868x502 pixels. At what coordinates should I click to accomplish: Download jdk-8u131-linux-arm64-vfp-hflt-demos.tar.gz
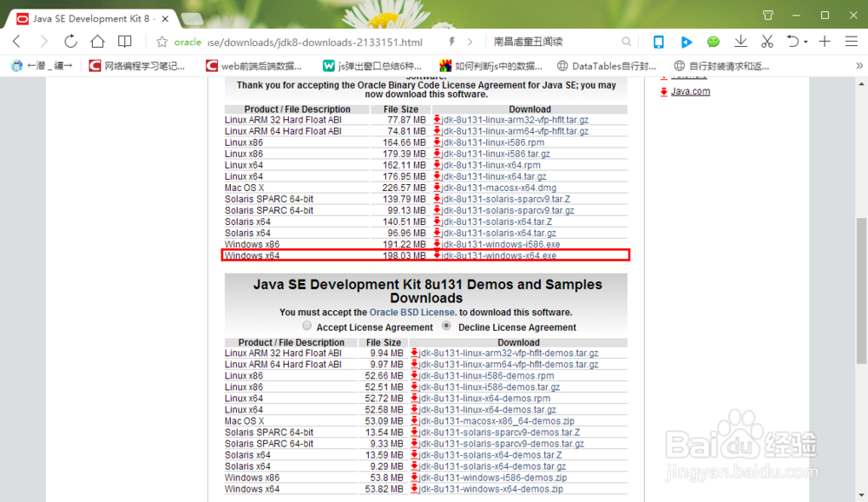[508, 365]
